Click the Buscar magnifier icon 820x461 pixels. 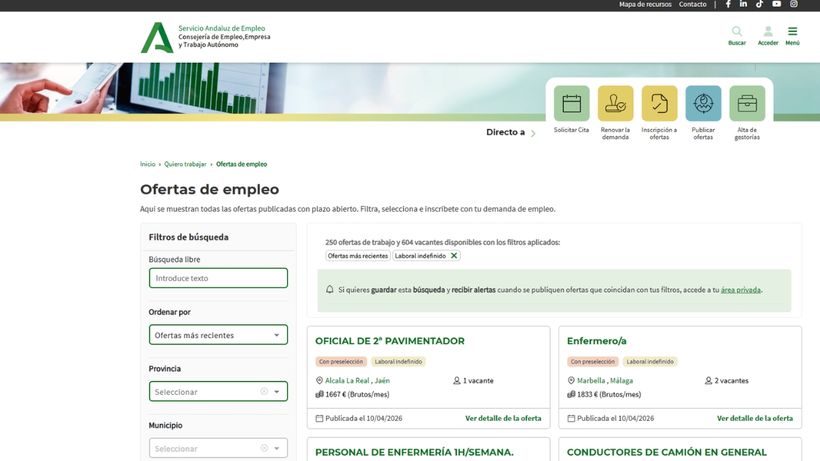pos(737,32)
